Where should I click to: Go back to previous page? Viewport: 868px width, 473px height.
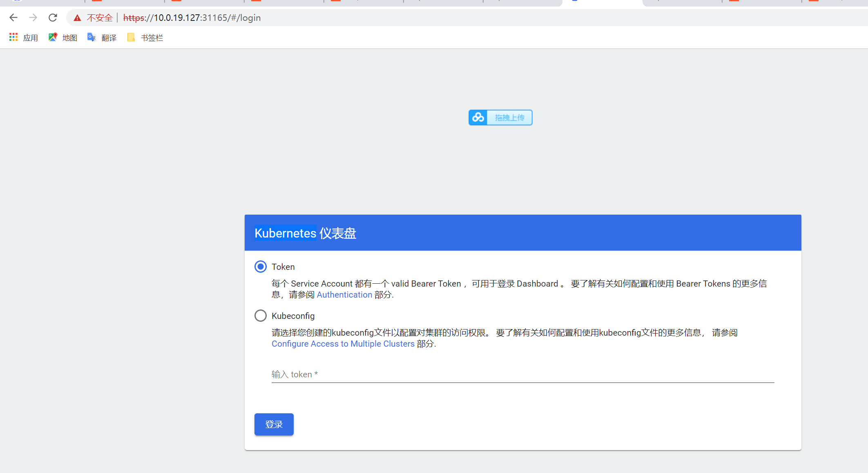(x=13, y=18)
